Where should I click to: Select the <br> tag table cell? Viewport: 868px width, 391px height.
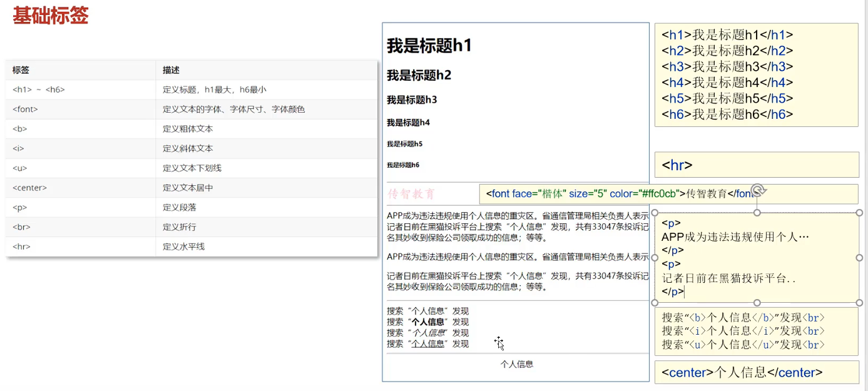81,226
